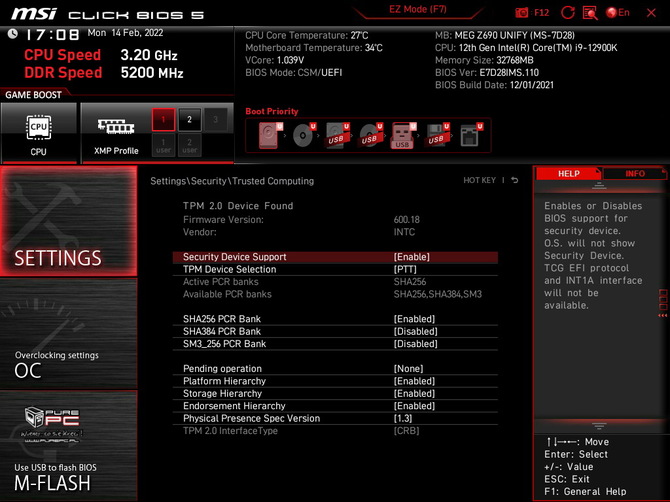The height and width of the screenshot is (502, 670).
Task: Select the USB floppy boot device icon
Action: 437,135
